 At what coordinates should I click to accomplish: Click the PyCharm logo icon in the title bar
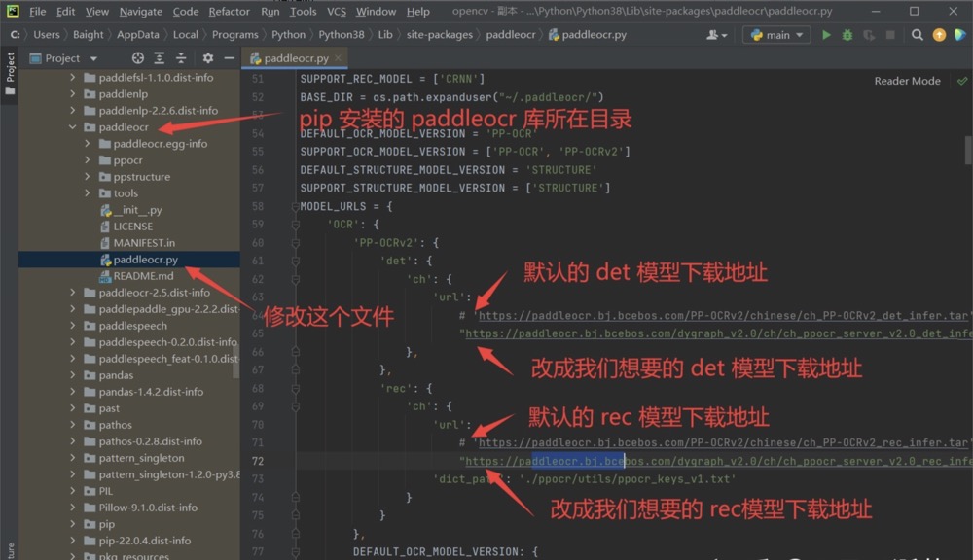[13, 11]
